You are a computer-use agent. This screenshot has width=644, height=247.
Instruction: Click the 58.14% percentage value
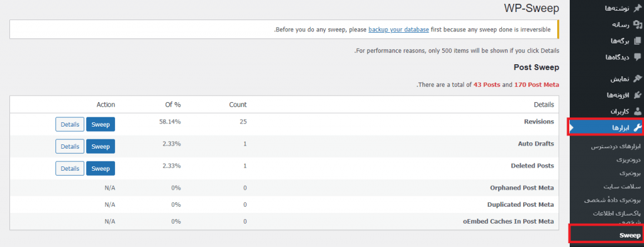(170, 122)
